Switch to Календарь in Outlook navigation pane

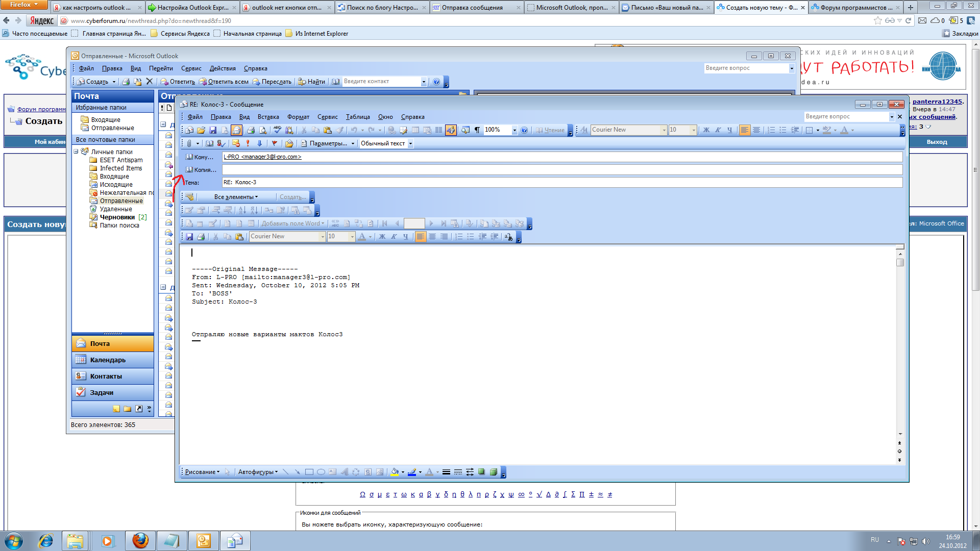[x=112, y=360]
